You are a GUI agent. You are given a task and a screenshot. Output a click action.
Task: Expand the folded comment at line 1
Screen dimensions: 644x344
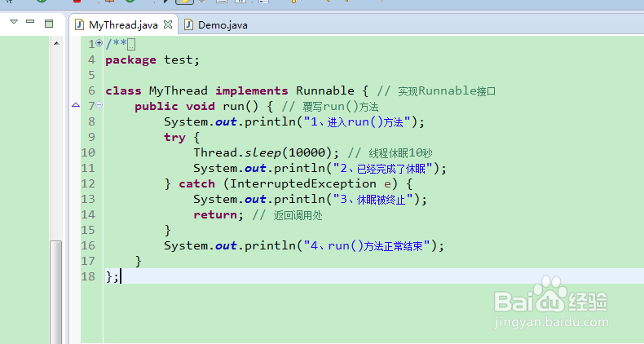click(99, 42)
